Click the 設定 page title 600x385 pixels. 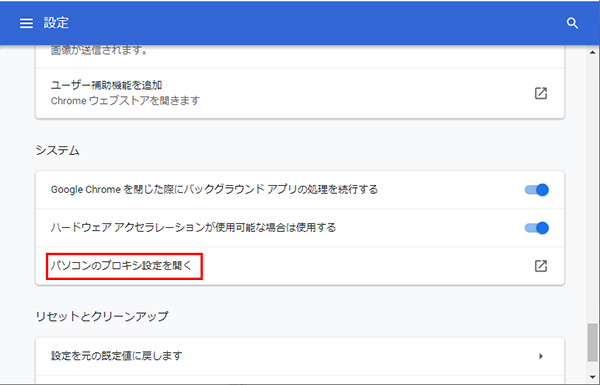coord(56,23)
